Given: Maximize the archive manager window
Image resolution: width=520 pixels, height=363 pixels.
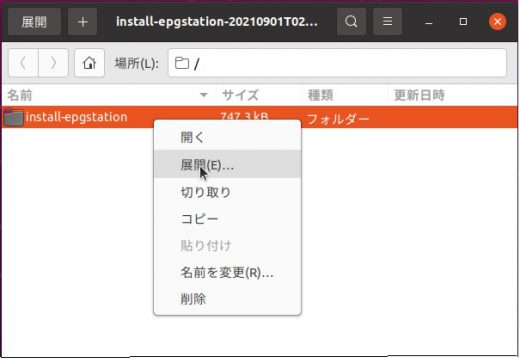Looking at the screenshot, I should [463, 22].
